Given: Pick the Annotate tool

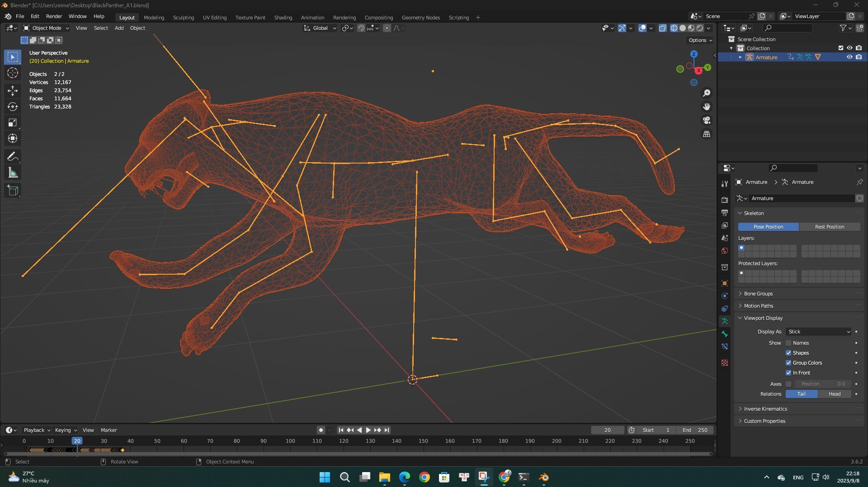Looking at the screenshot, I should [x=13, y=157].
